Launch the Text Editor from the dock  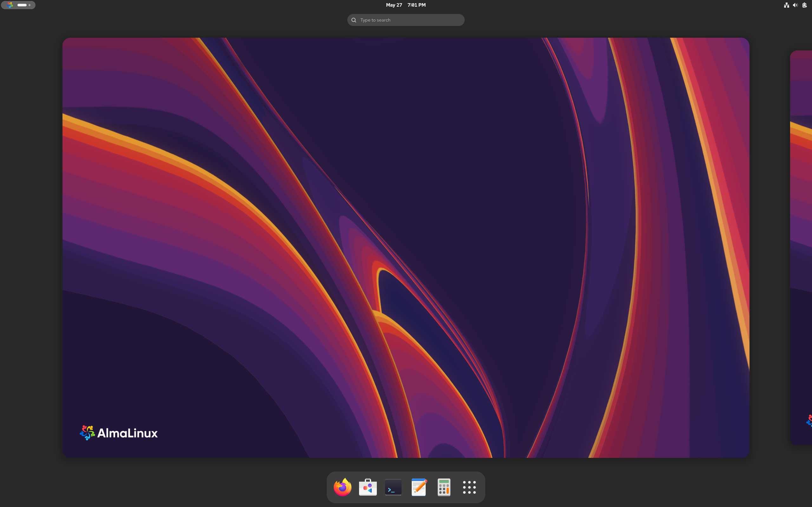tap(418, 487)
